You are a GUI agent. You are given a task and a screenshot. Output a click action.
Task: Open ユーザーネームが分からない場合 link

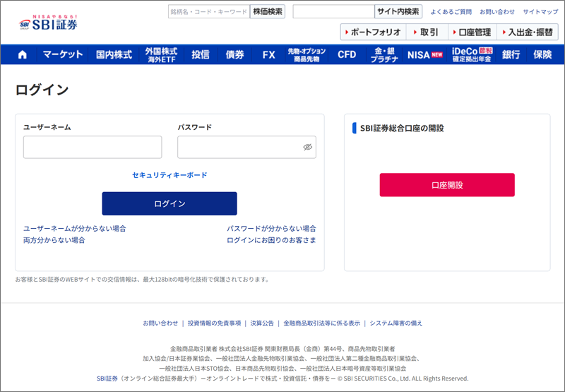point(75,228)
